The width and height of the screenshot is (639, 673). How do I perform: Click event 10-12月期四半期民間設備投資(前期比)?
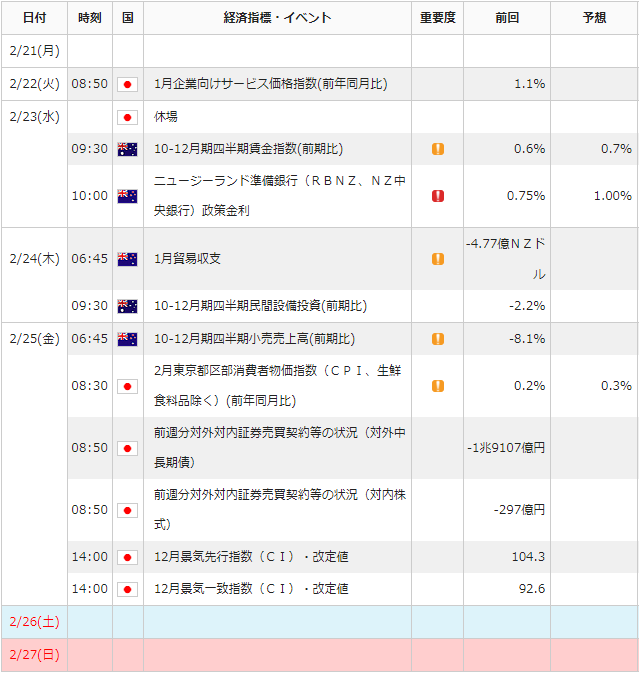[260, 306]
